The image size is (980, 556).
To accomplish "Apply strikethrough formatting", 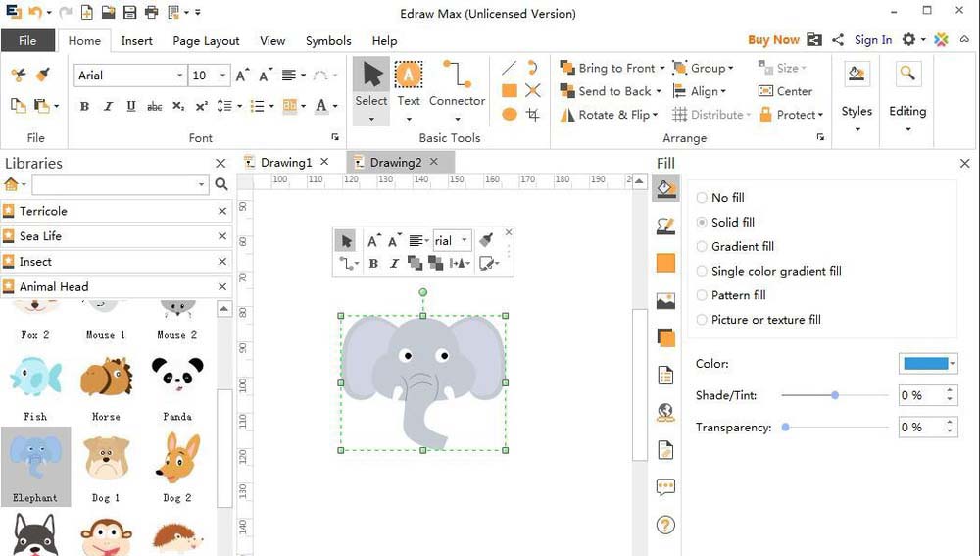I will (155, 106).
